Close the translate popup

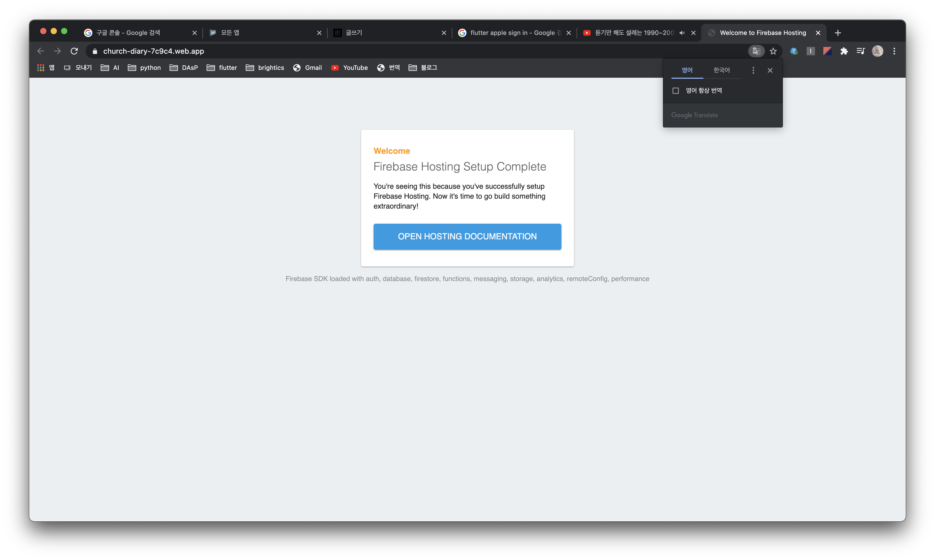click(770, 70)
